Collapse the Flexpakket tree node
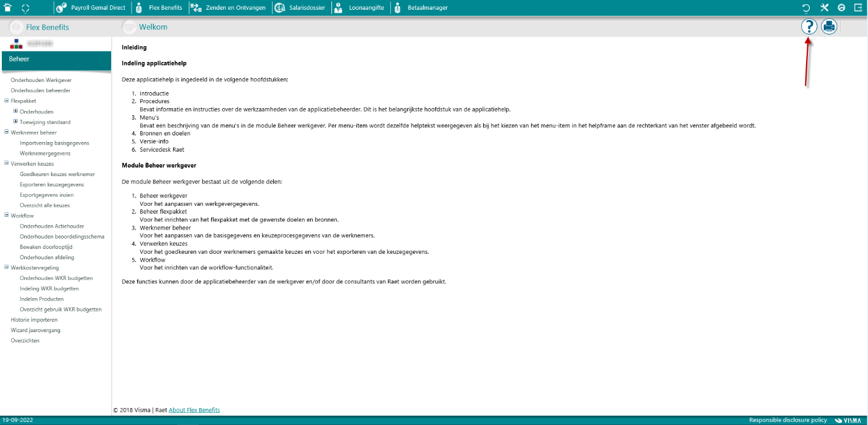This screenshot has height=425, width=868. tap(6, 100)
